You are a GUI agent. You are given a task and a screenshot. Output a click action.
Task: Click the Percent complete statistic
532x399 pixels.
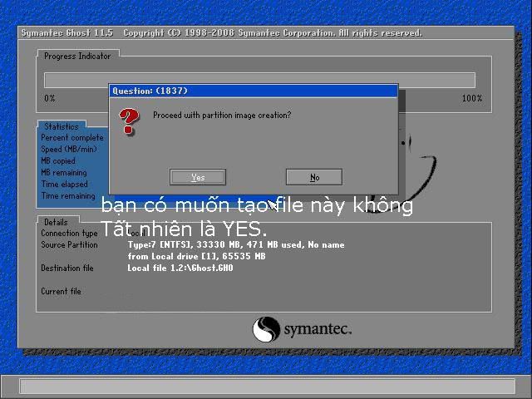pos(72,138)
